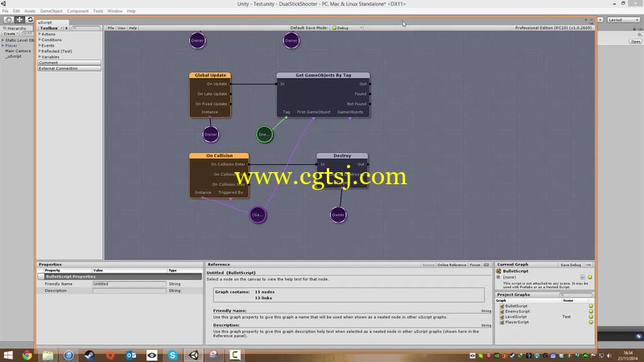Click the BulletScript graph icon in Project Graphs

point(502,306)
